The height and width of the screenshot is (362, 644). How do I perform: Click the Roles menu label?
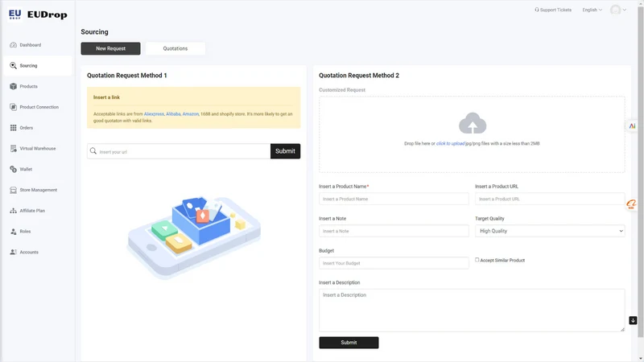coord(25,232)
